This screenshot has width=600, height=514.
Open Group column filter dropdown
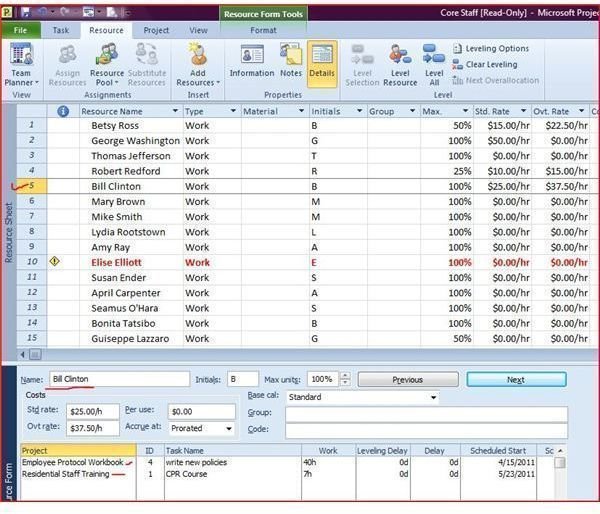pyautogui.click(x=412, y=111)
